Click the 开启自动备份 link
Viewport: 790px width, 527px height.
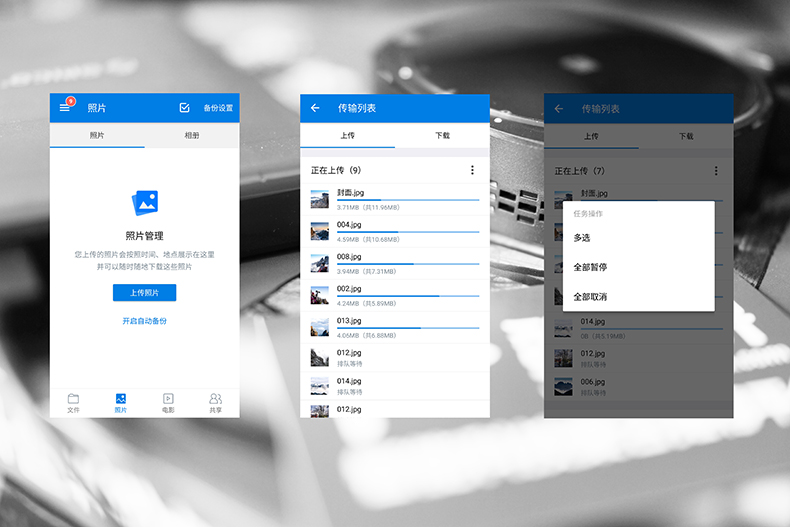click(x=144, y=321)
